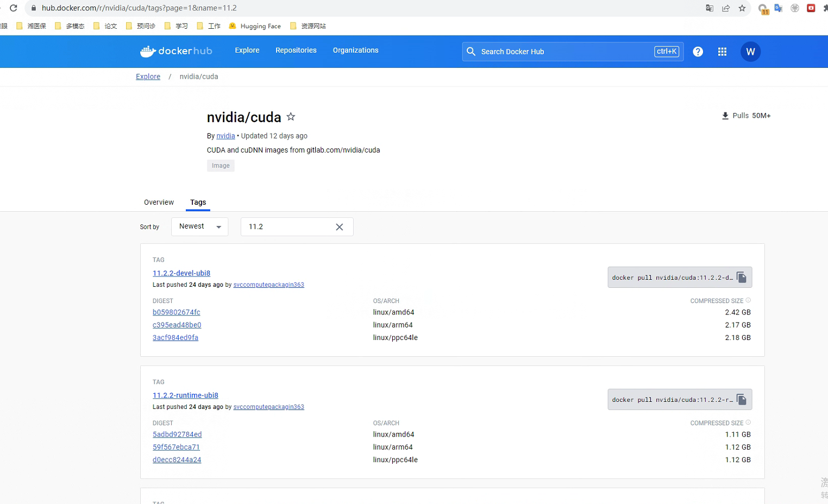Open digest 59f567ebca71
The image size is (828, 504).
[176, 447]
